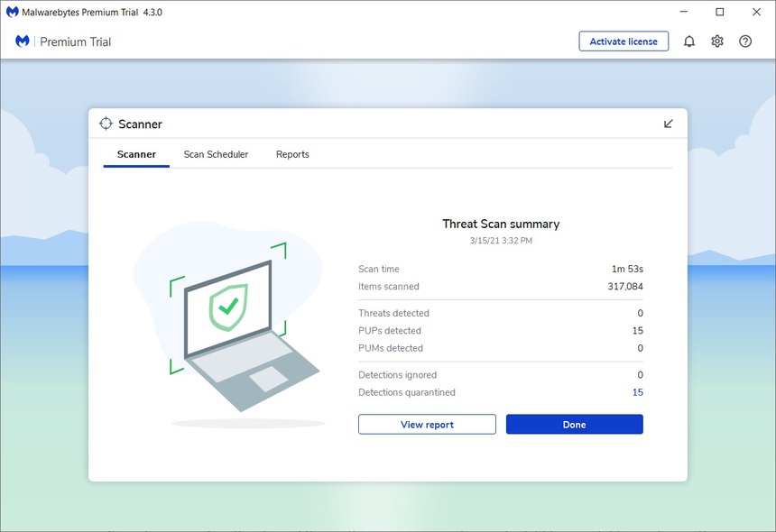This screenshot has height=532, width=776.
Task: Click the quarantined detections count link
Action: click(x=638, y=392)
